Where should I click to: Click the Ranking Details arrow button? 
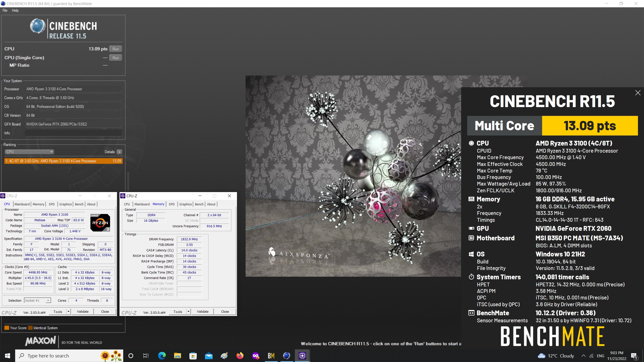point(119,152)
